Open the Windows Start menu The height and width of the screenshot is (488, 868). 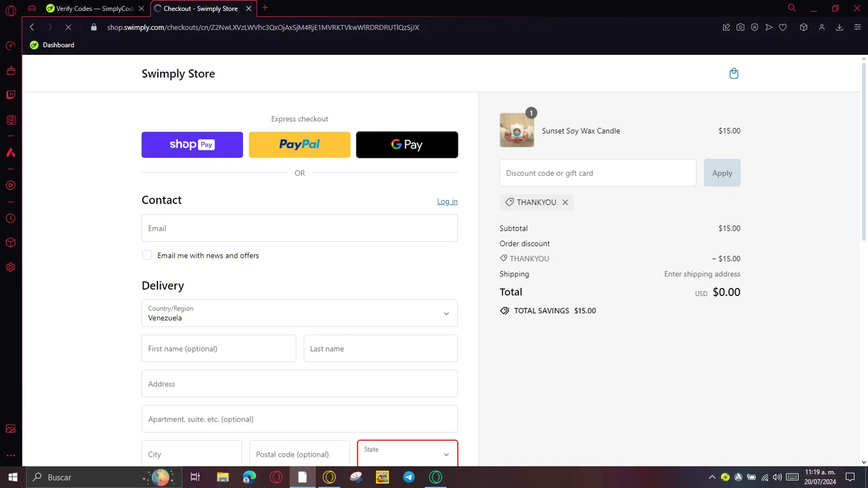pyautogui.click(x=13, y=477)
